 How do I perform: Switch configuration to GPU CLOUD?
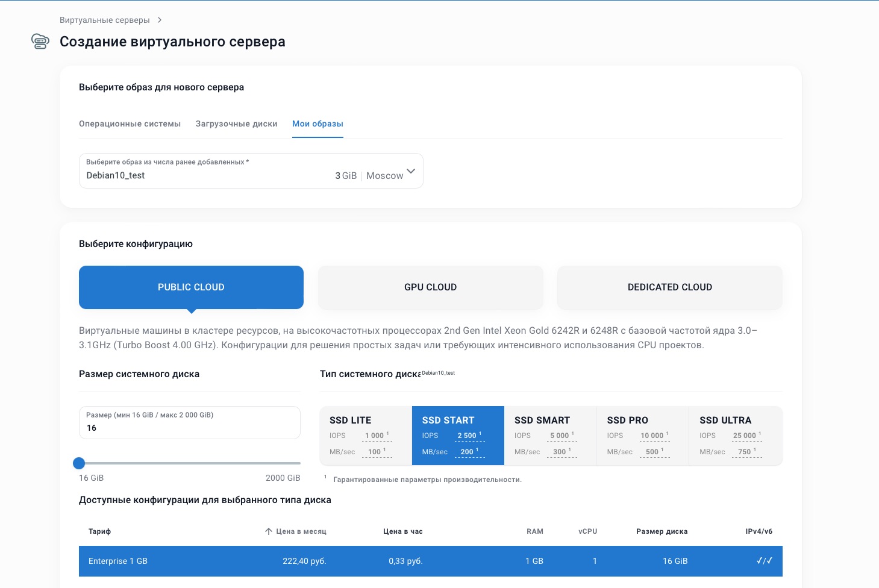[x=430, y=287]
